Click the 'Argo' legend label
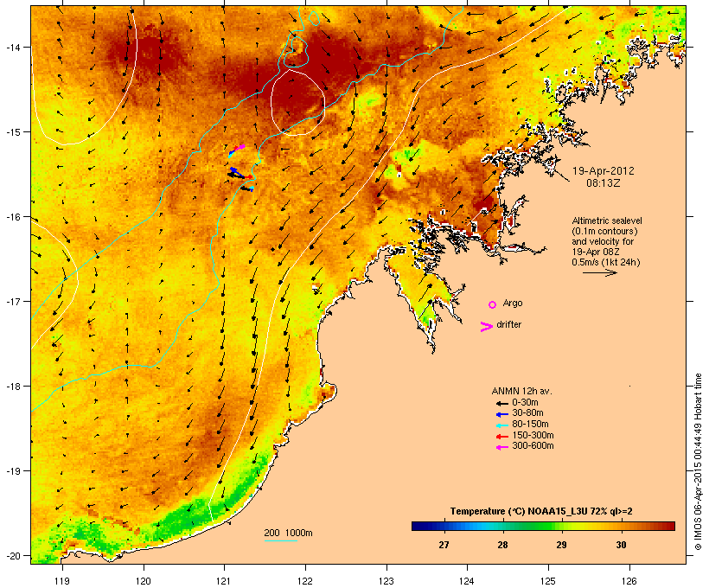Screen dimensions: 709x588 (x=513, y=303)
